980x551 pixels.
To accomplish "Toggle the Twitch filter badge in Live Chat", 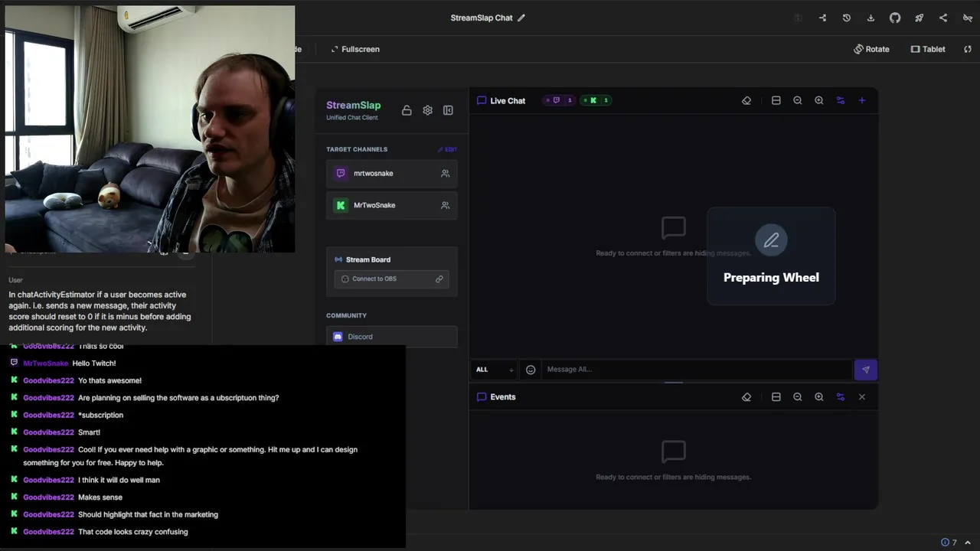I will (559, 100).
